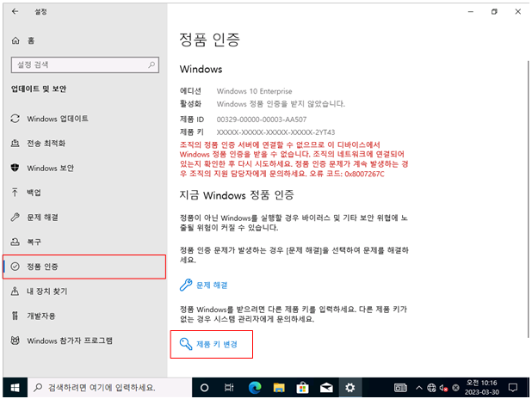Click the muted volume icon in tray

pos(443,388)
